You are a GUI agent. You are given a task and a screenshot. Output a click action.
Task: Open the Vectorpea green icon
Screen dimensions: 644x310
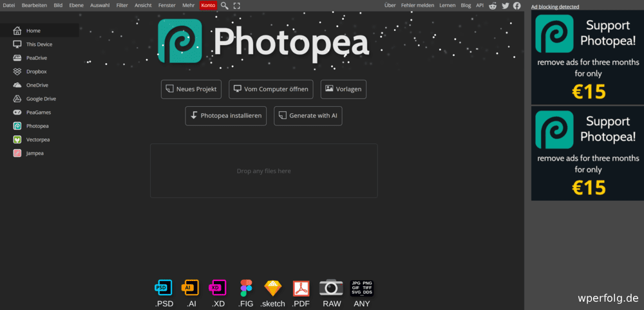(17, 140)
